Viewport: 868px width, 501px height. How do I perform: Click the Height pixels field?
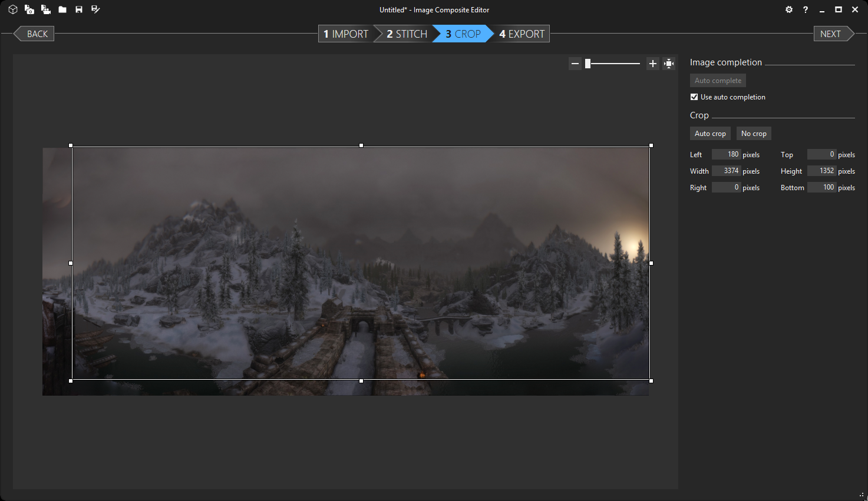[x=821, y=171]
